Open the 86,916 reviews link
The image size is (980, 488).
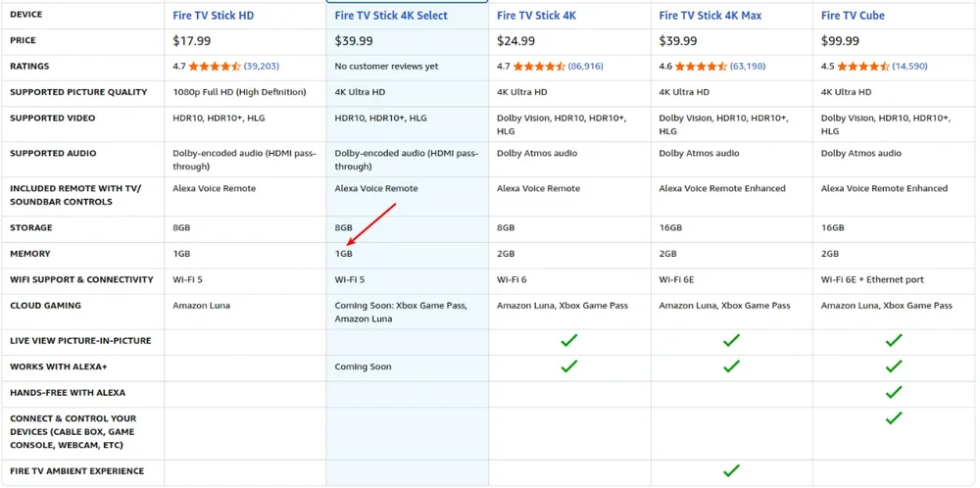[586, 67]
